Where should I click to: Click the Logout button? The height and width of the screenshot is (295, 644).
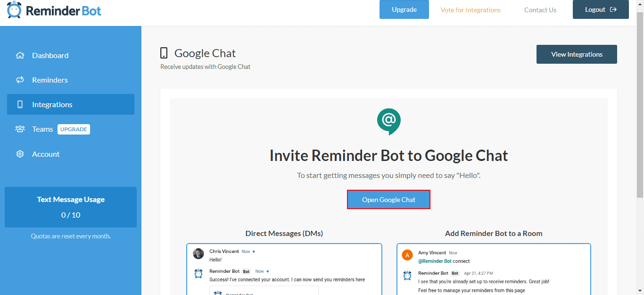[601, 9]
